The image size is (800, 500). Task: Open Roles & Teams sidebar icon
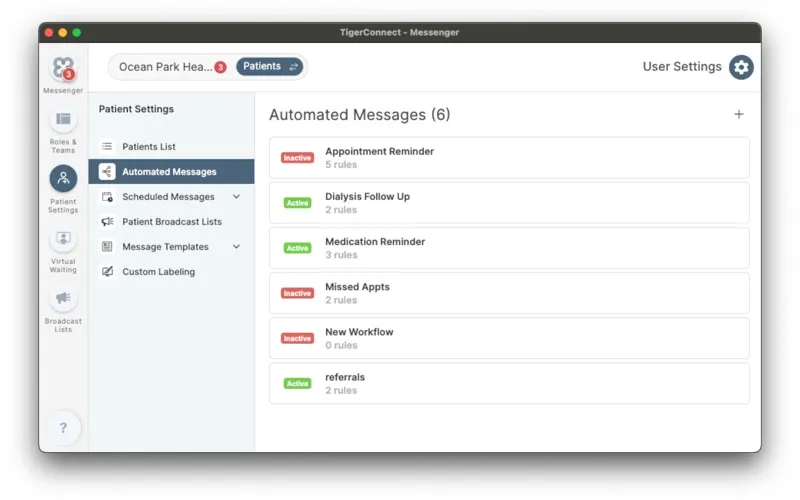[63, 119]
